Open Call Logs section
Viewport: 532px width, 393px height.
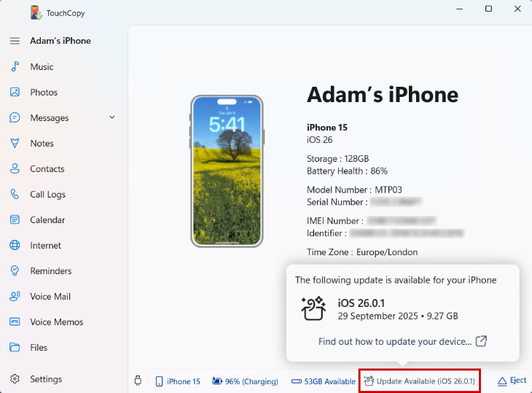point(47,195)
